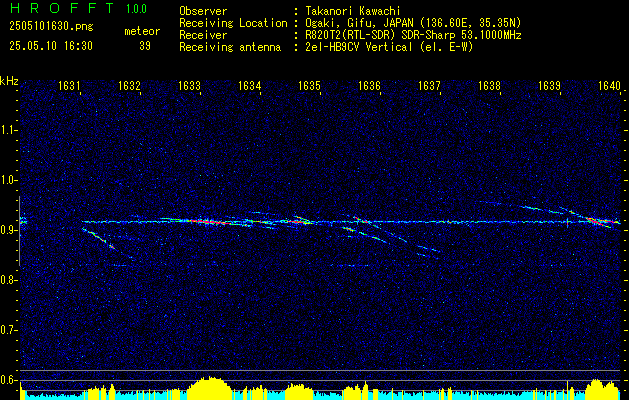Select observer name Takanori Kawachi
The image size is (629, 400).
(x=353, y=11)
